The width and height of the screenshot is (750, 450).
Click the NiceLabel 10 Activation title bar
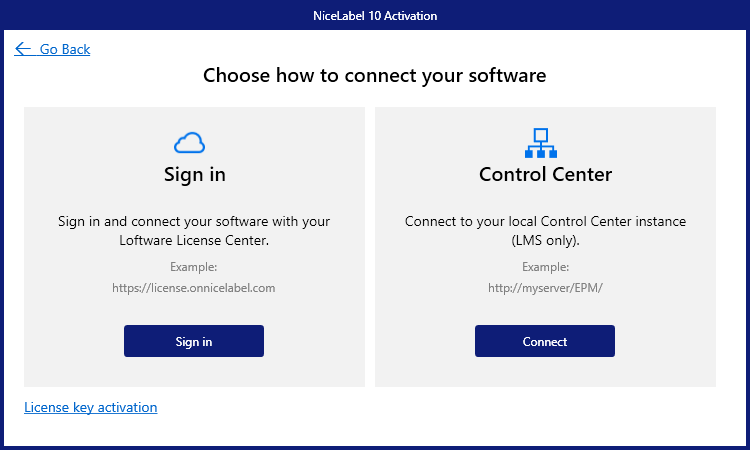tap(375, 15)
